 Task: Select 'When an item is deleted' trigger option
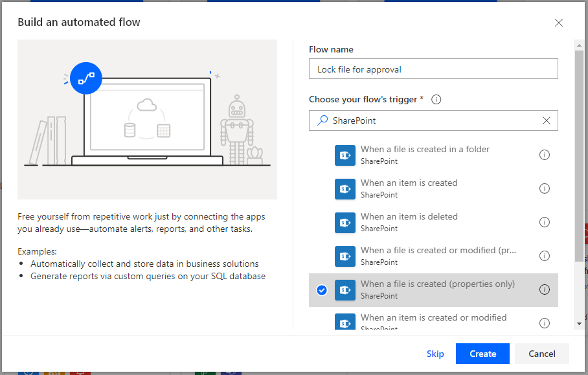[x=409, y=217]
